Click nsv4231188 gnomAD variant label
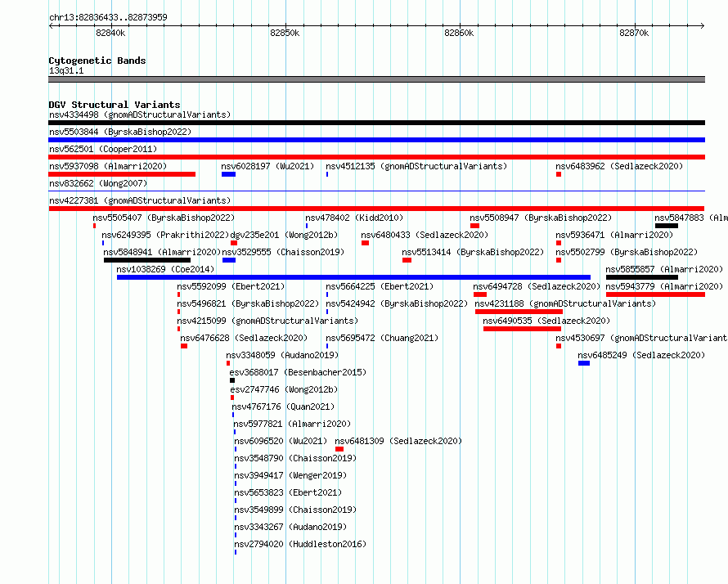This screenshot has height=584, width=728. (x=565, y=303)
